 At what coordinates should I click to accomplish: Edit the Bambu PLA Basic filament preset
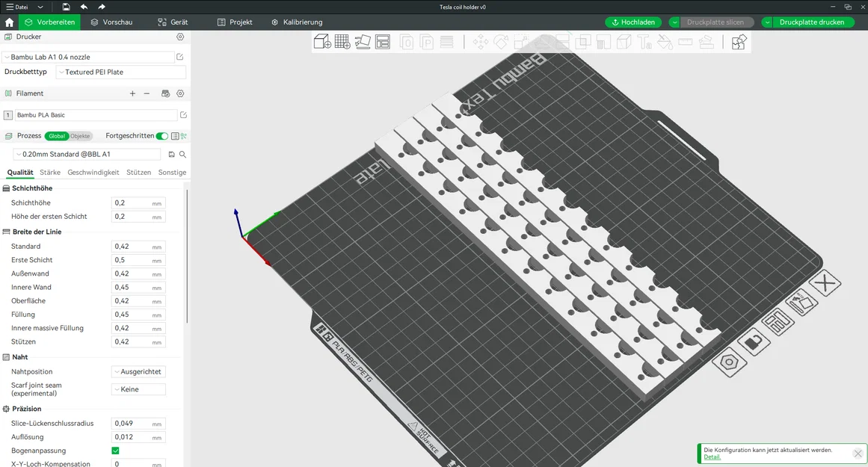[x=183, y=114]
